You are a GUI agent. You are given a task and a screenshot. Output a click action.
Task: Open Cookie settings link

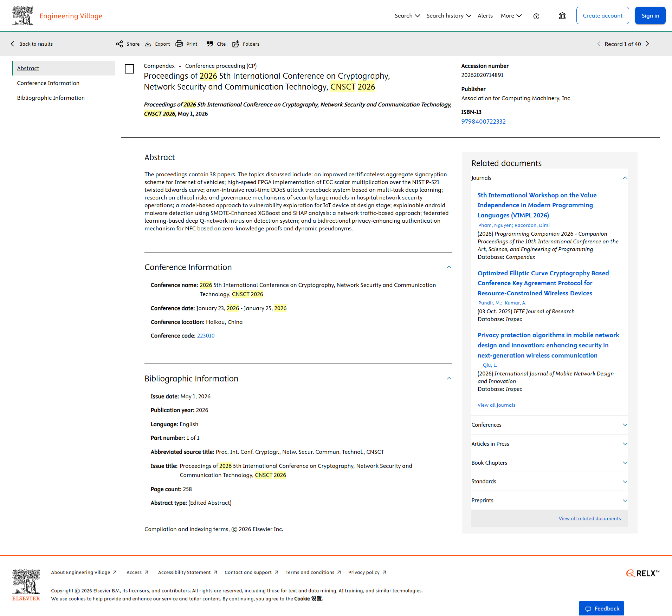308,599
